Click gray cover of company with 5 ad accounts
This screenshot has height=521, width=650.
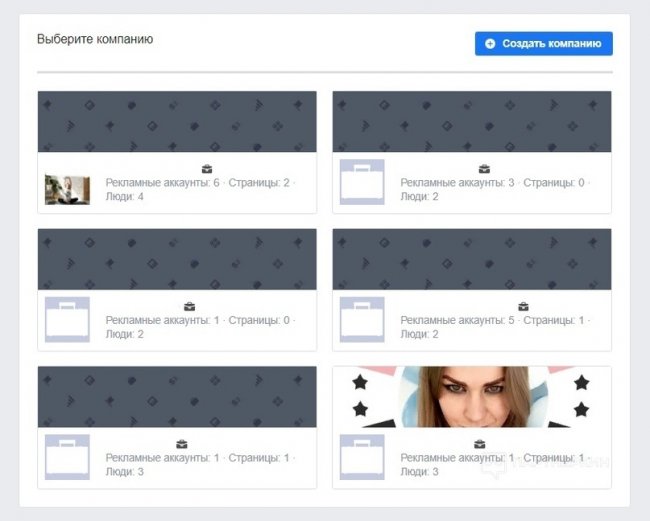click(471, 259)
